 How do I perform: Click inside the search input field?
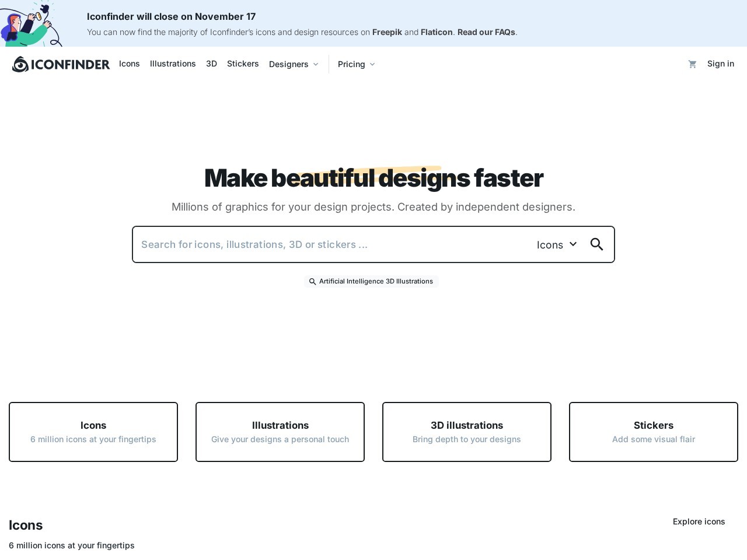tap(327, 244)
